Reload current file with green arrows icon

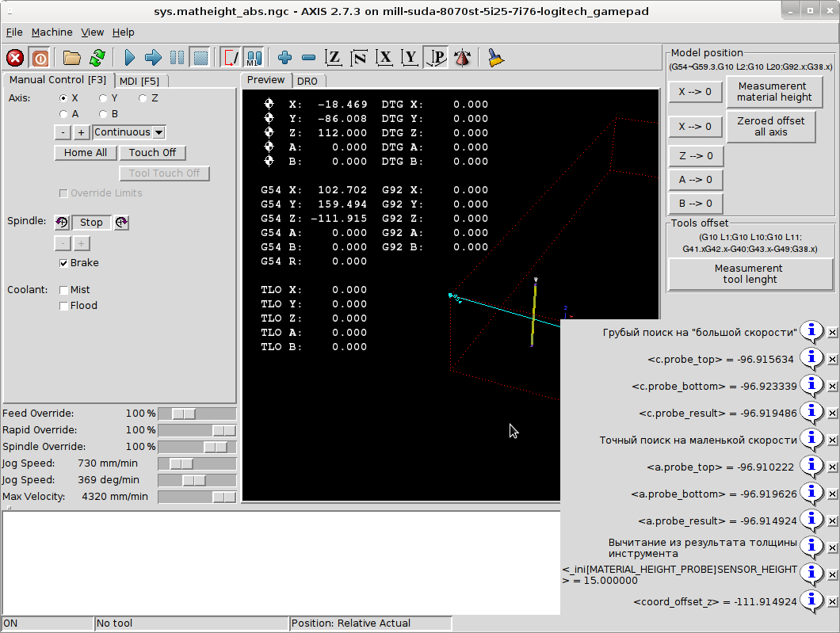tap(97, 58)
